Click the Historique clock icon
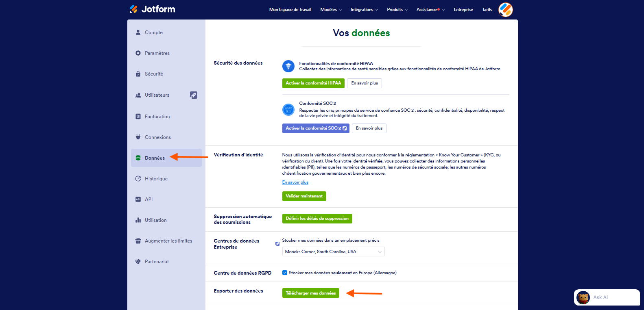Viewport: 644px width, 310px height. pyautogui.click(x=138, y=178)
